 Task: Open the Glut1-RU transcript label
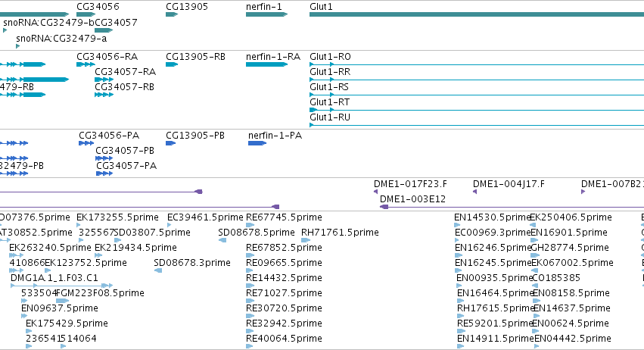click(x=330, y=117)
